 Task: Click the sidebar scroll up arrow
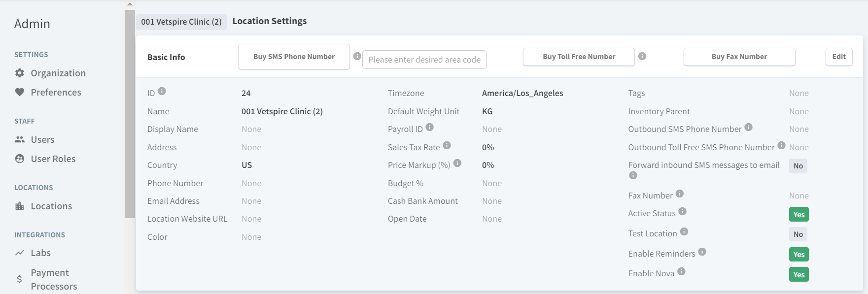(130, 4)
